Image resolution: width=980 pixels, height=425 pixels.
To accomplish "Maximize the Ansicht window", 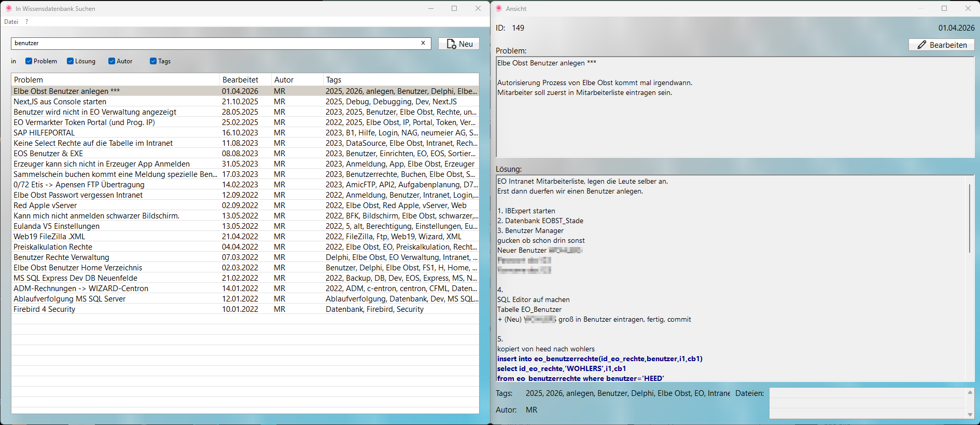I will pyautogui.click(x=944, y=8).
